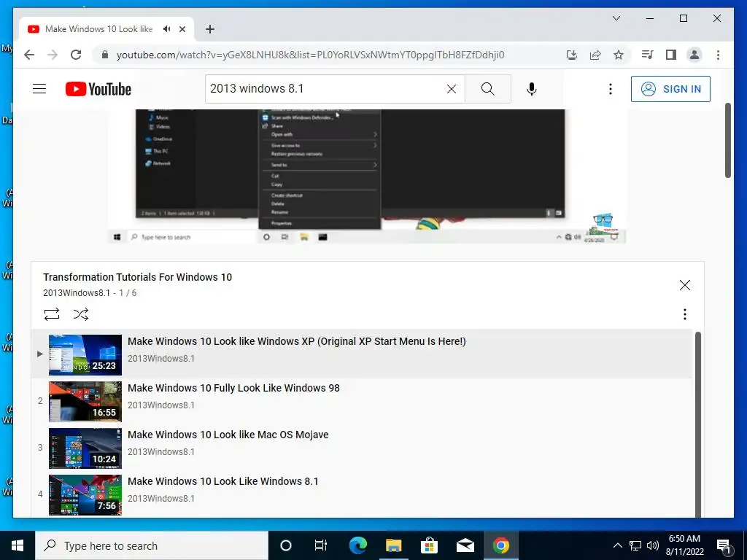Mute the tab using the speaker icon

167,29
